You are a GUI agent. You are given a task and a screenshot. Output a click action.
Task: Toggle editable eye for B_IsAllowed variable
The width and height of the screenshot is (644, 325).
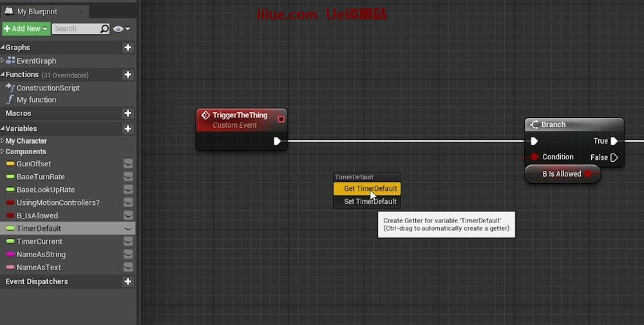[128, 215]
